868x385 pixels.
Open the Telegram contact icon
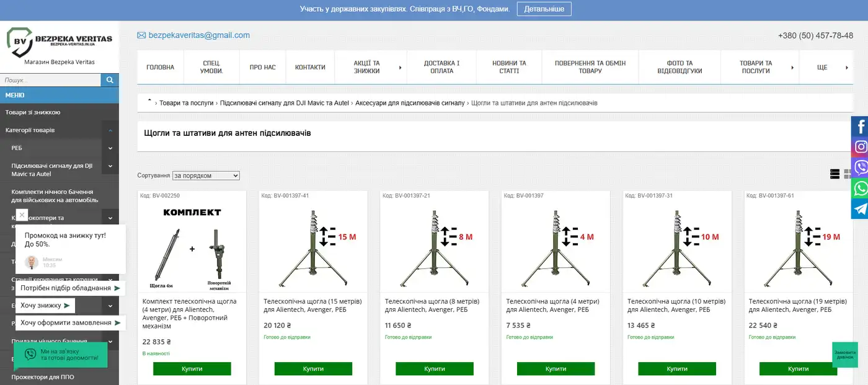pos(860,208)
